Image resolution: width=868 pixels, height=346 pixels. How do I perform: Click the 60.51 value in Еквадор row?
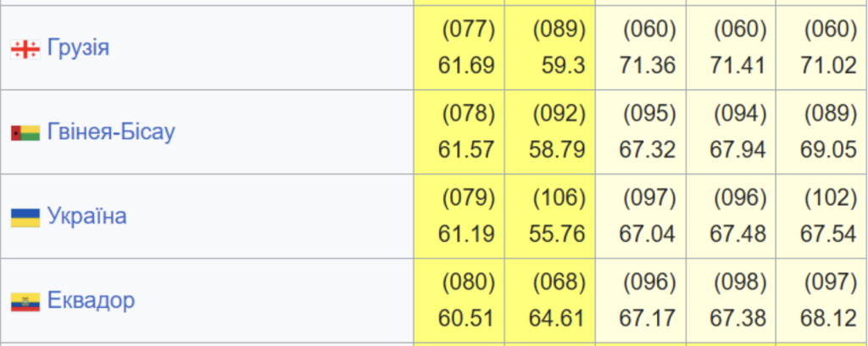[x=466, y=318]
